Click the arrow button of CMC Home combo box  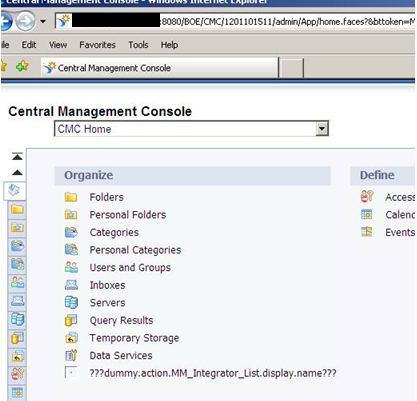(x=322, y=129)
